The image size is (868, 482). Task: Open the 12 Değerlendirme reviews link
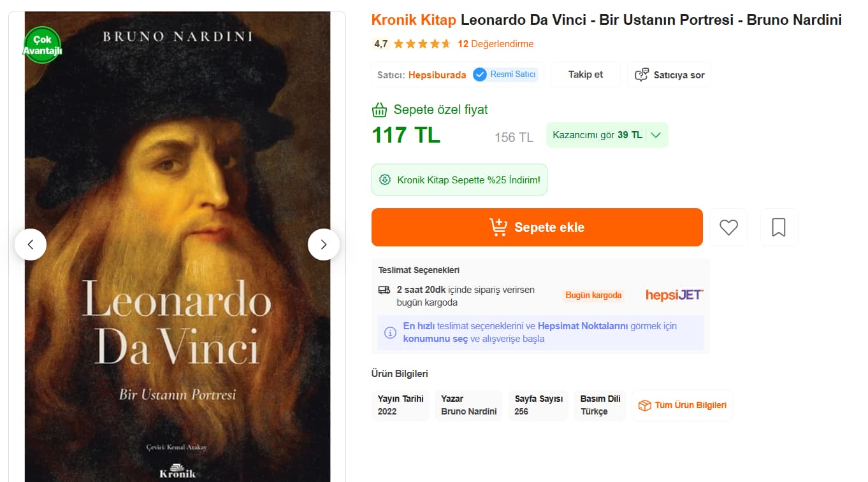tap(495, 44)
